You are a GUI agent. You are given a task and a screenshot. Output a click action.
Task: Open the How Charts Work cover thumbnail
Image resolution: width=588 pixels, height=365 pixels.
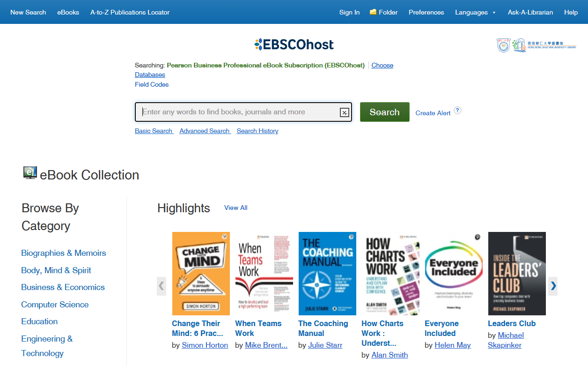390,274
